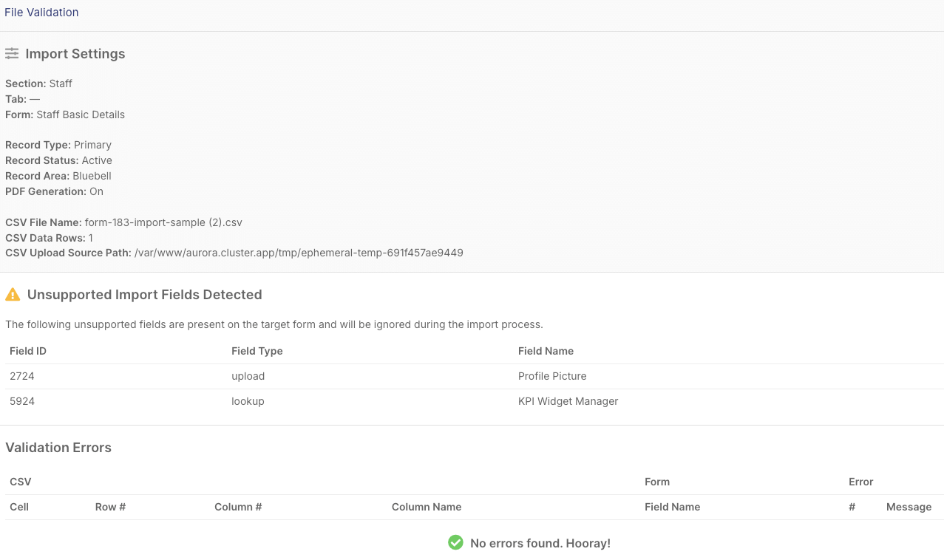Click the Profile Picture cell

pos(552,376)
